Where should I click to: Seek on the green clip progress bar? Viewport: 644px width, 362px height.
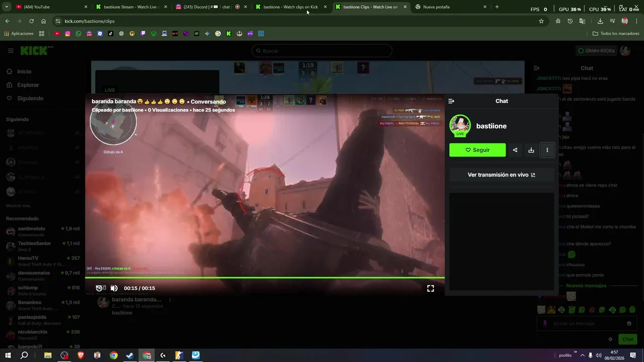[265, 278]
